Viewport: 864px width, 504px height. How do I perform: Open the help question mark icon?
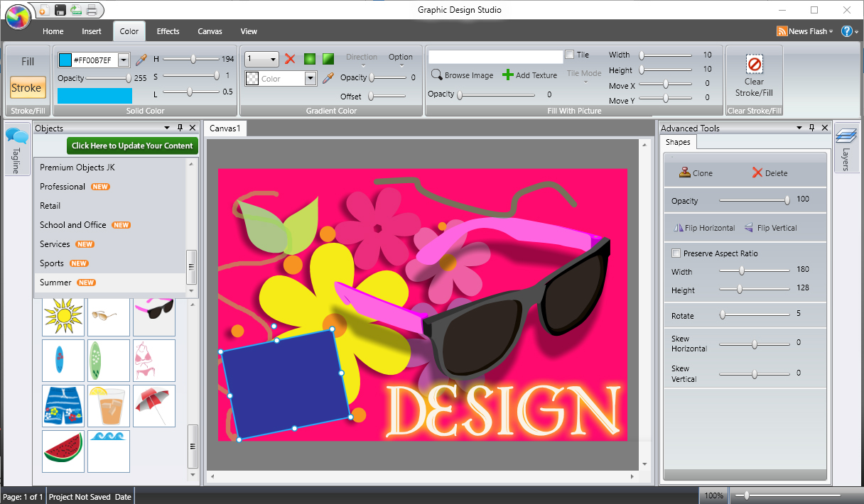coord(846,31)
